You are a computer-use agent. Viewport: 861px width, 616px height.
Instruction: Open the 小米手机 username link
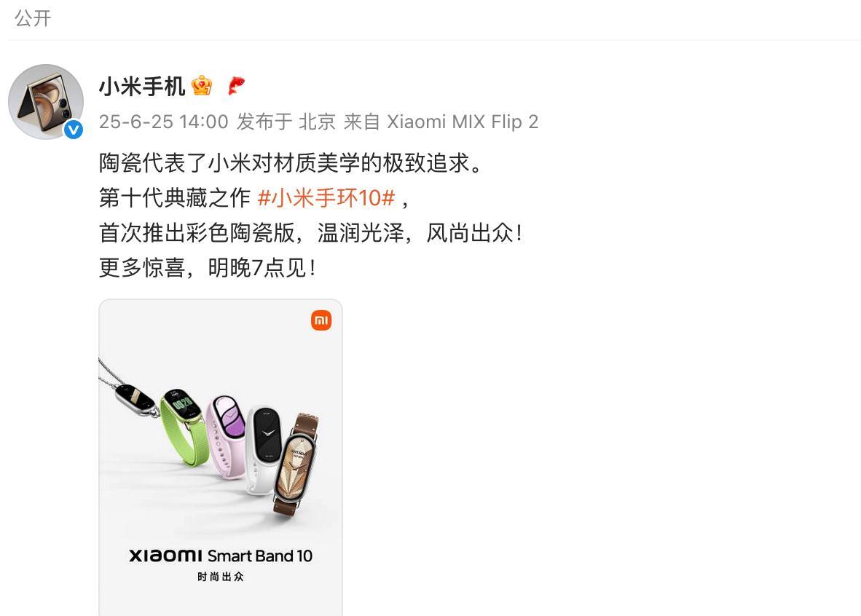[x=142, y=86]
